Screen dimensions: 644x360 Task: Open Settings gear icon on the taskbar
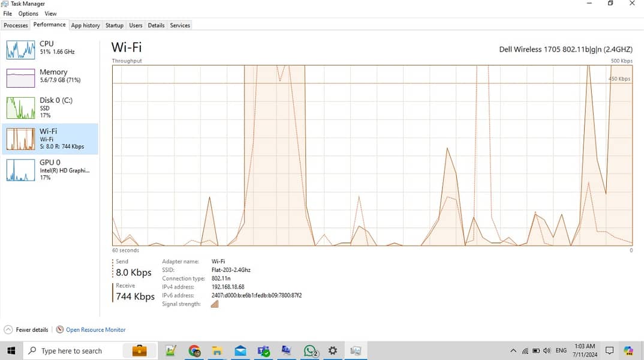(x=333, y=350)
